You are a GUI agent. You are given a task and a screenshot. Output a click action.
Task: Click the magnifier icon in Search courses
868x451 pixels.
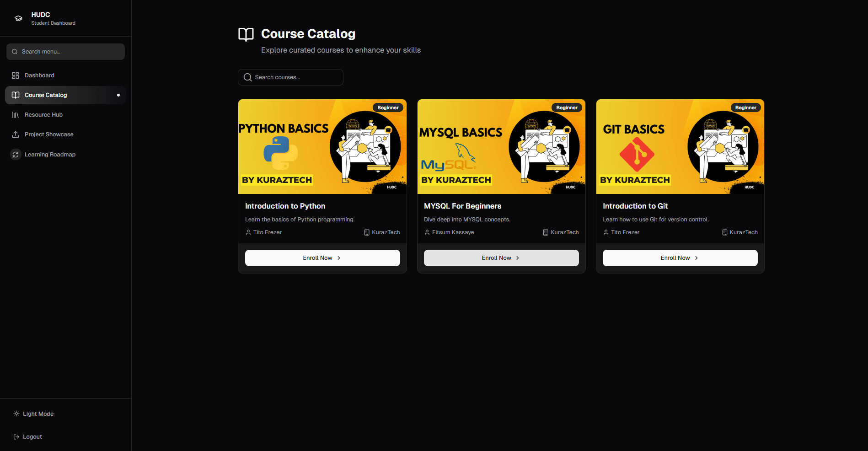point(248,77)
